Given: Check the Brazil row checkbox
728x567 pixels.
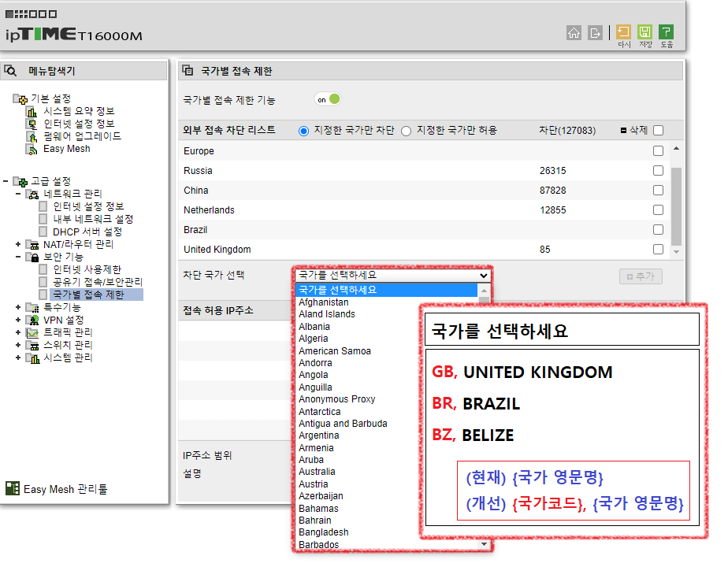Looking at the screenshot, I should 658,230.
